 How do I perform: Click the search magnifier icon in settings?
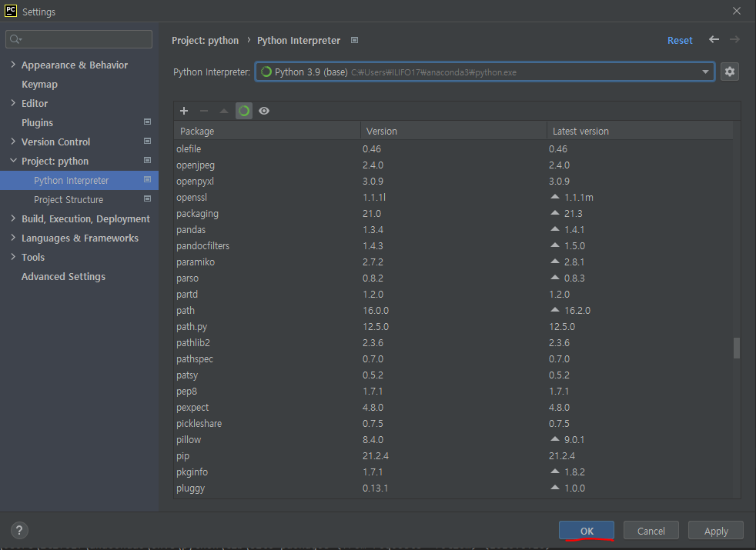pos(15,39)
